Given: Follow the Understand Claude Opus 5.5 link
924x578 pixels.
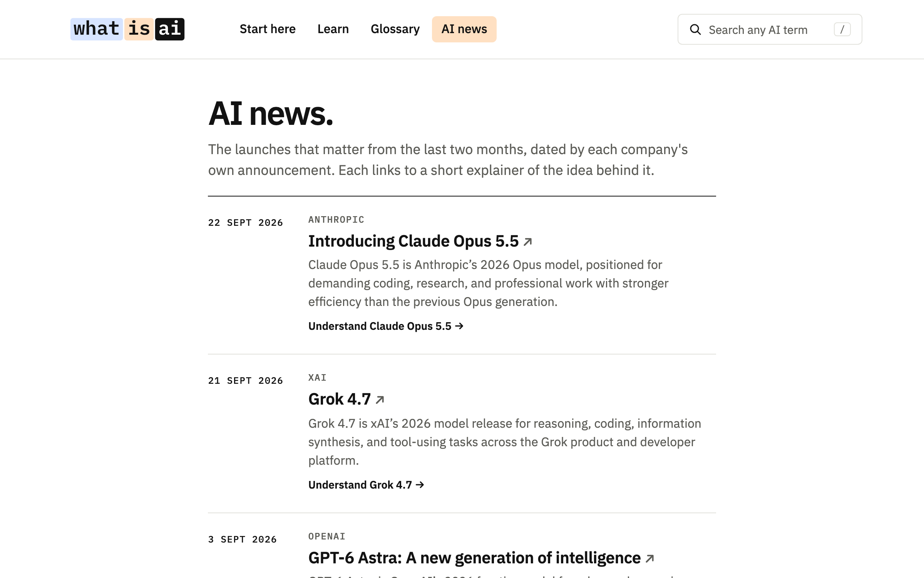Looking at the screenshot, I should (x=386, y=326).
